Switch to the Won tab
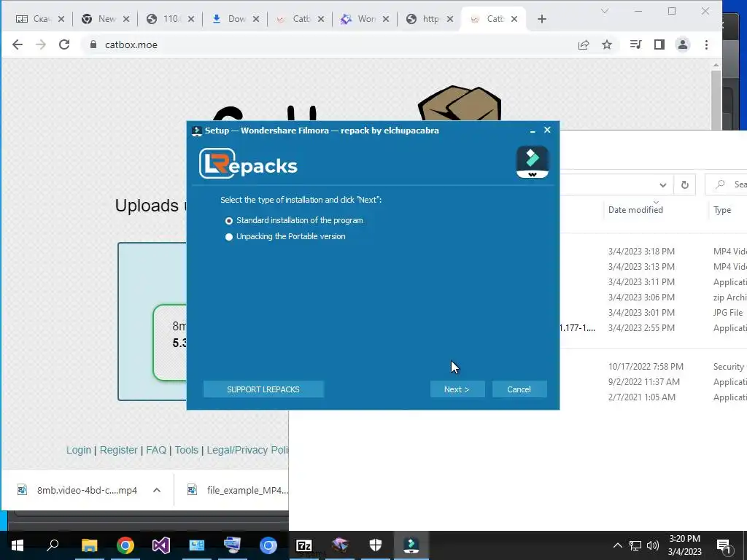 (x=365, y=19)
